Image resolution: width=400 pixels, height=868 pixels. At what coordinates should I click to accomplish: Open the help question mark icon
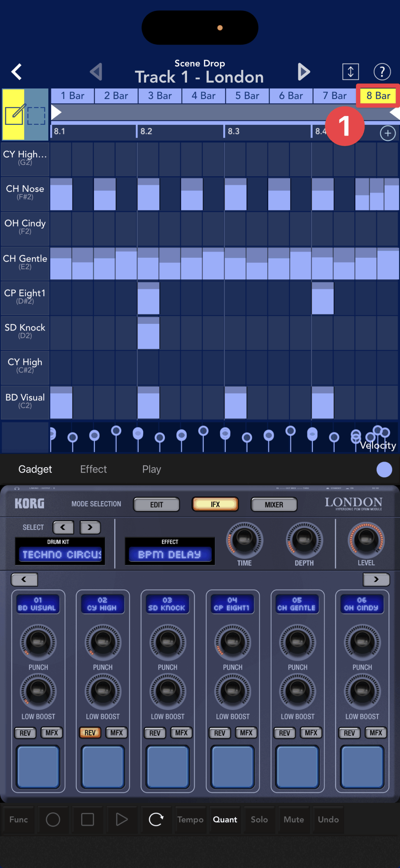pos(382,72)
